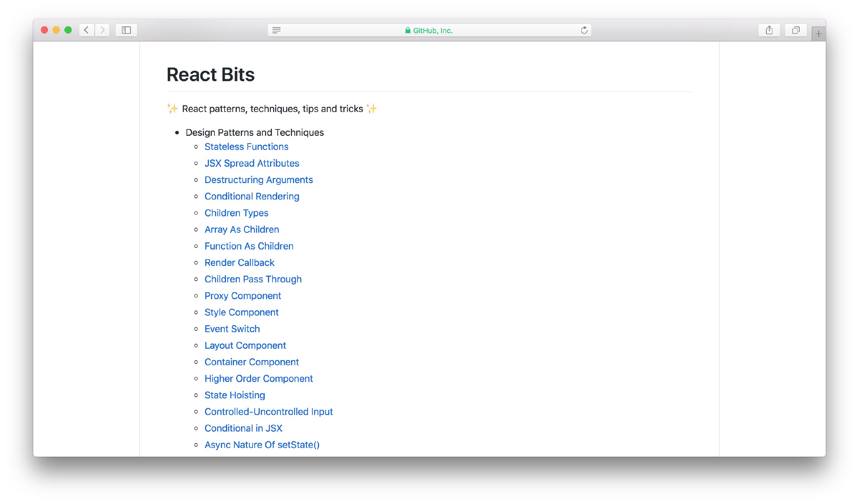Add a new tab with plus button
This screenshot has width=859, height=504.
coord(818,34)
